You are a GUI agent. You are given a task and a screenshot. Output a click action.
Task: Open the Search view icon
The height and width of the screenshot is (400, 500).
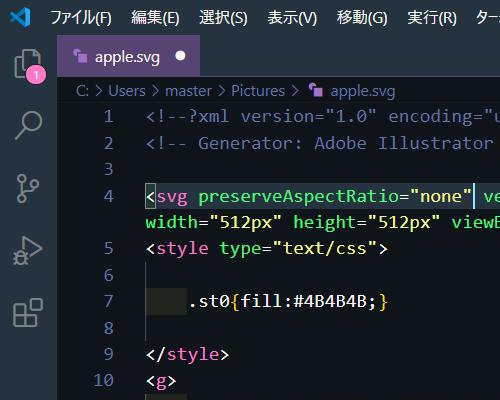(28, 125)
